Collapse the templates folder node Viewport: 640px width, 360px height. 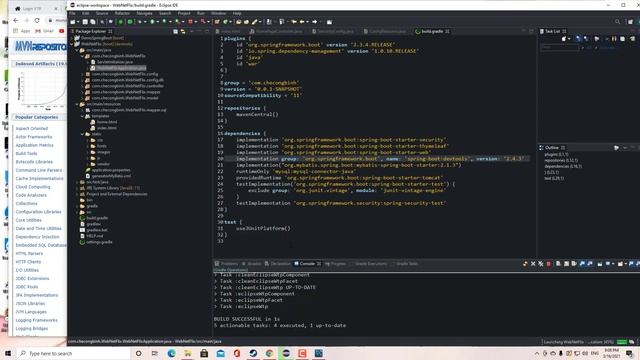pyautogui.click(x=82, y=116)
